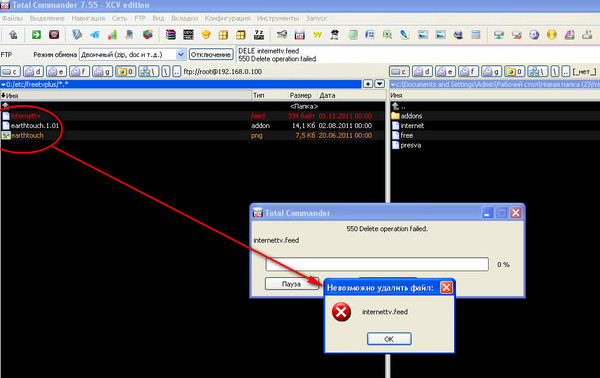
Task: Click the left panel favorites asterisk button
Action: pos(368,84)
